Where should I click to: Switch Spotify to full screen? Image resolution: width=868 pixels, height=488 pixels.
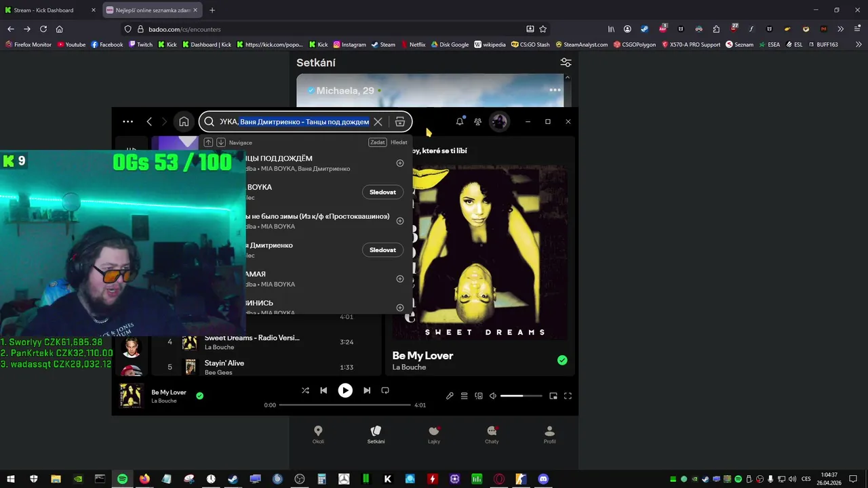pos(568,396)
